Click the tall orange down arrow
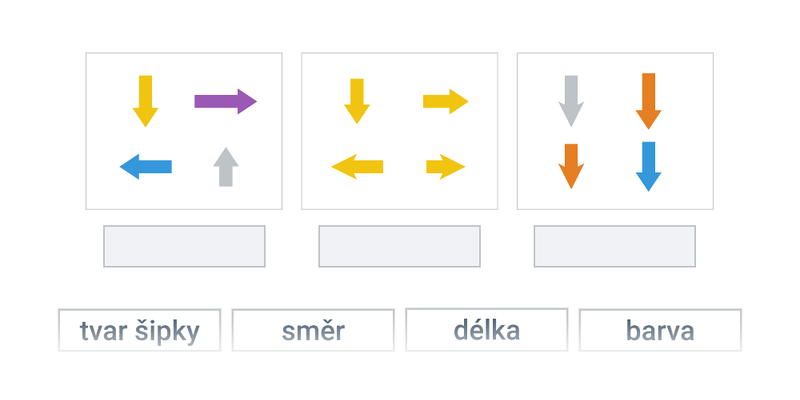 pyautogui.click(x=648, y=101)
